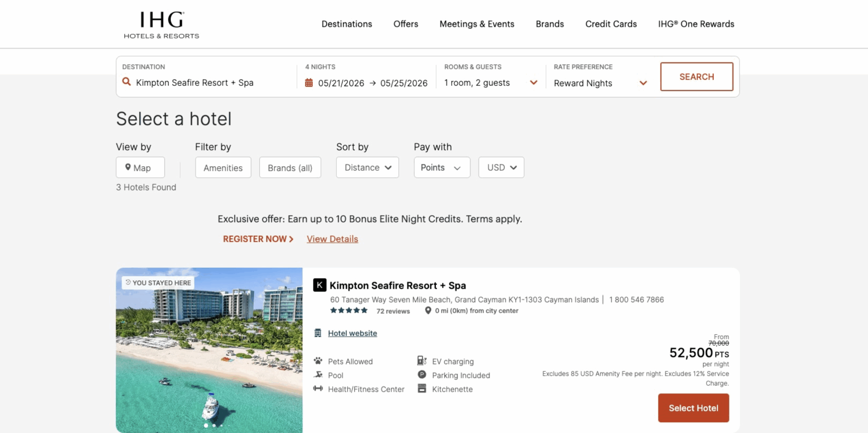Image resolution: width=868 pixels, height=433 pixels.
Task: Click the five-star rating icons
Action: pos(349,311)
